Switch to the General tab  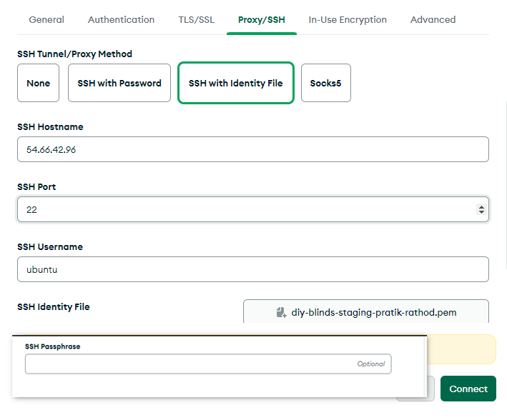46,19
